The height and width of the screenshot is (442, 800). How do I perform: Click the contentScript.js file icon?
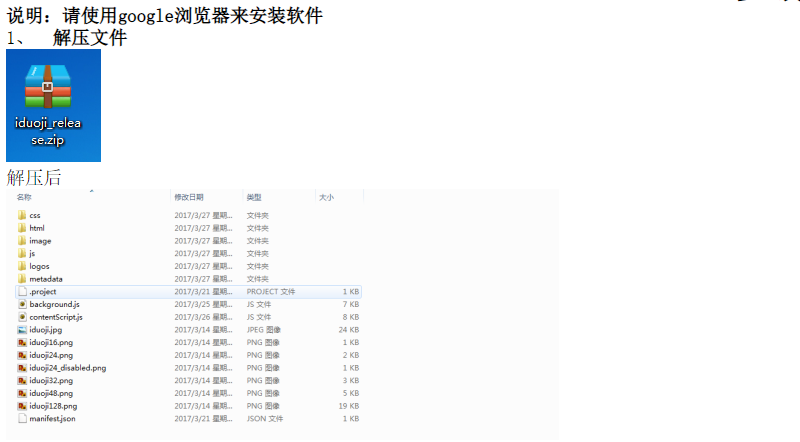(x=22, y=317)
